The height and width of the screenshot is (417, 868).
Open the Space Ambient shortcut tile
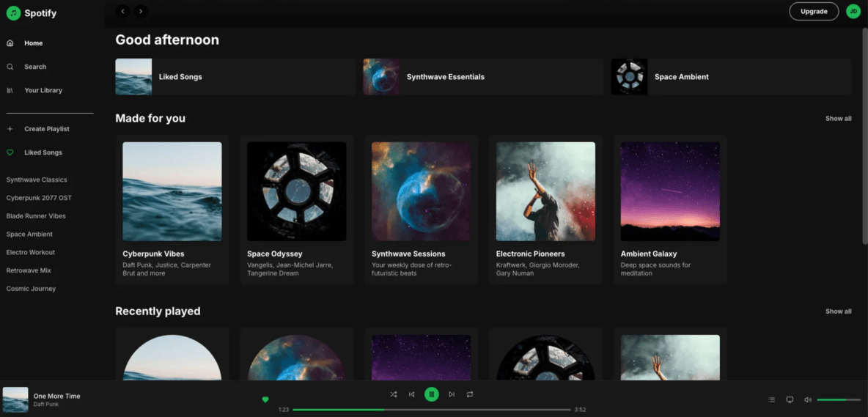click(731, 77)
